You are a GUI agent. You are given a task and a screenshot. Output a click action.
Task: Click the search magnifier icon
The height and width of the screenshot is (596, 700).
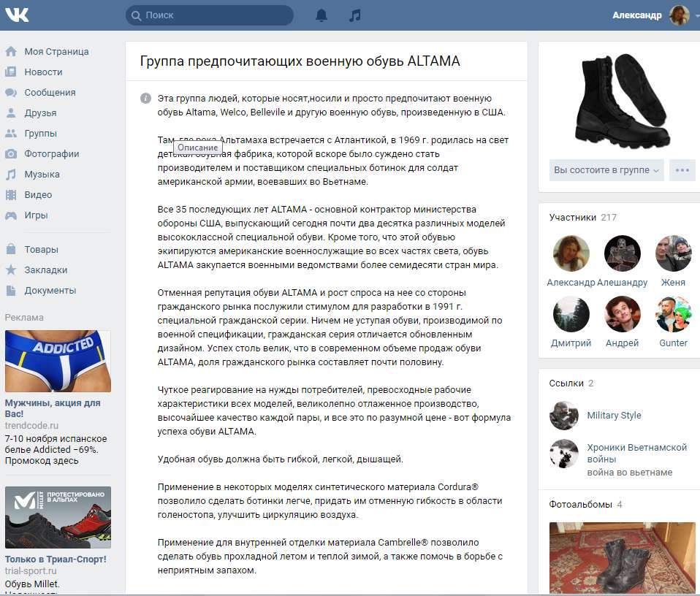pyautogui.click(x=136, y=15)
